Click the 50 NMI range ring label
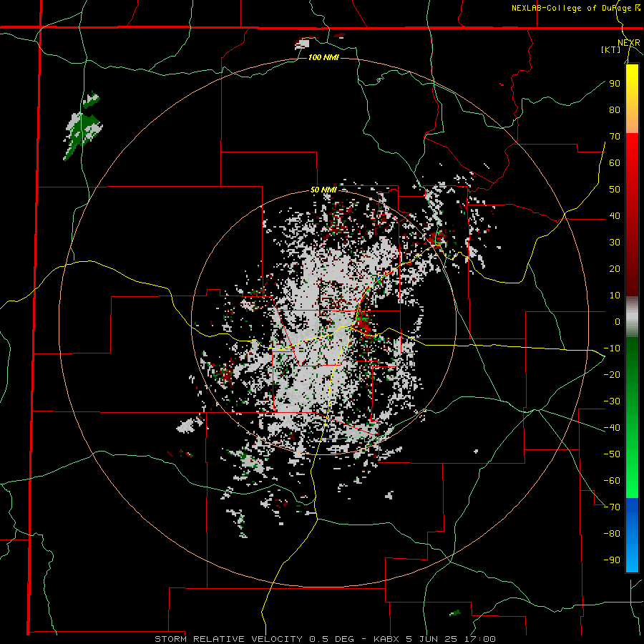 point(323,190)
